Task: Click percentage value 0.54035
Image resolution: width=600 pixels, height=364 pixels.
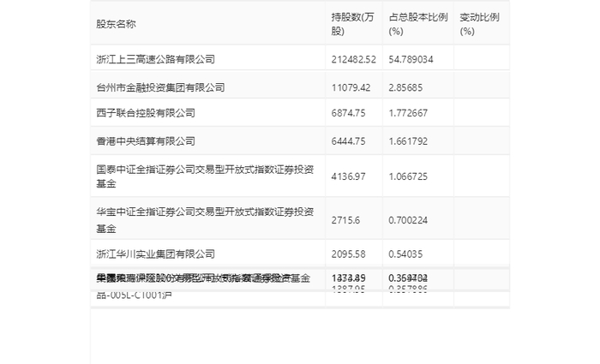Action: (x=405, y=254)
